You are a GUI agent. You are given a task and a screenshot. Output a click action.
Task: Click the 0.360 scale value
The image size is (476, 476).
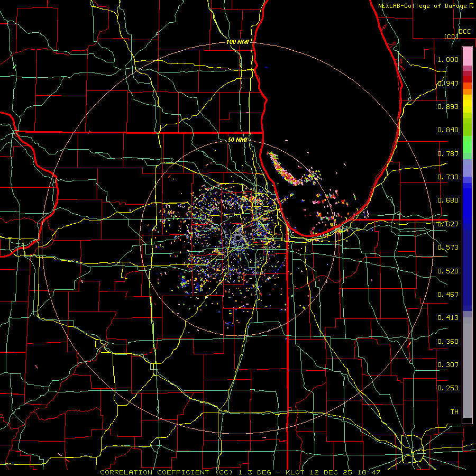point(448,342)
